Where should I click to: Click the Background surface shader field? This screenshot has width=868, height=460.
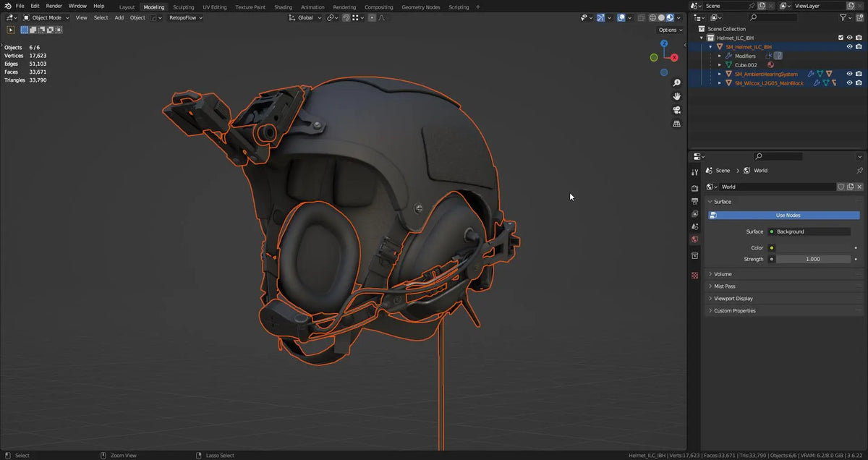[809, 231]
